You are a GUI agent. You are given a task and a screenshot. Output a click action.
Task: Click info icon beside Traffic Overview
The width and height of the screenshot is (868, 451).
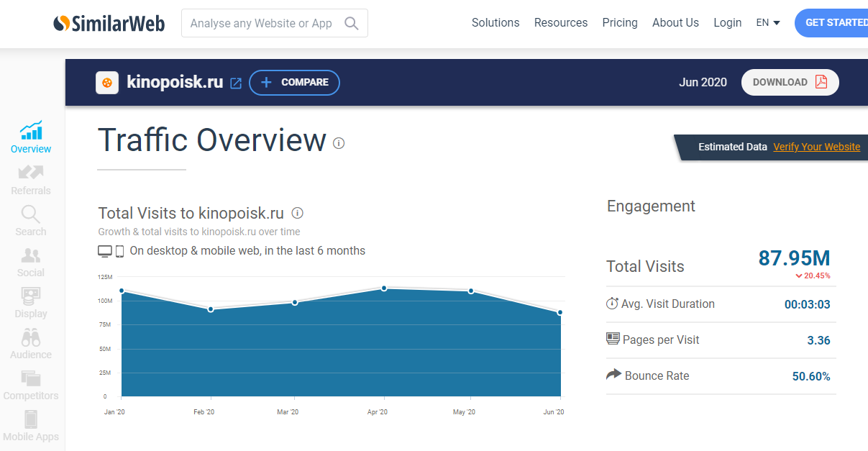(339, 143)
